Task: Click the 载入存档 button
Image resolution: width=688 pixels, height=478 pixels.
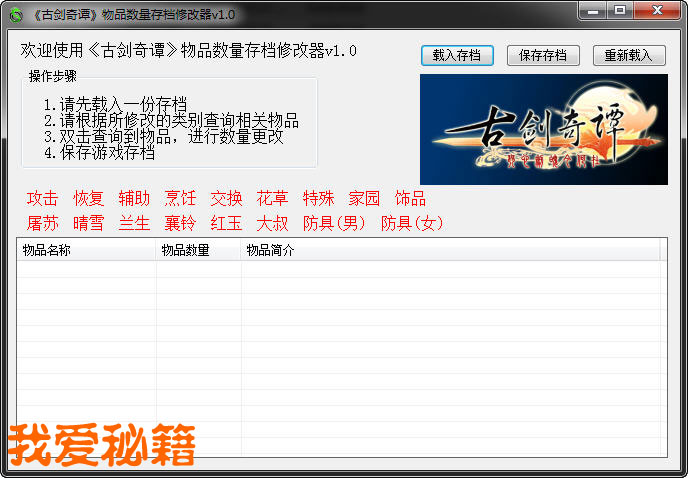Action: click(457, 56)
